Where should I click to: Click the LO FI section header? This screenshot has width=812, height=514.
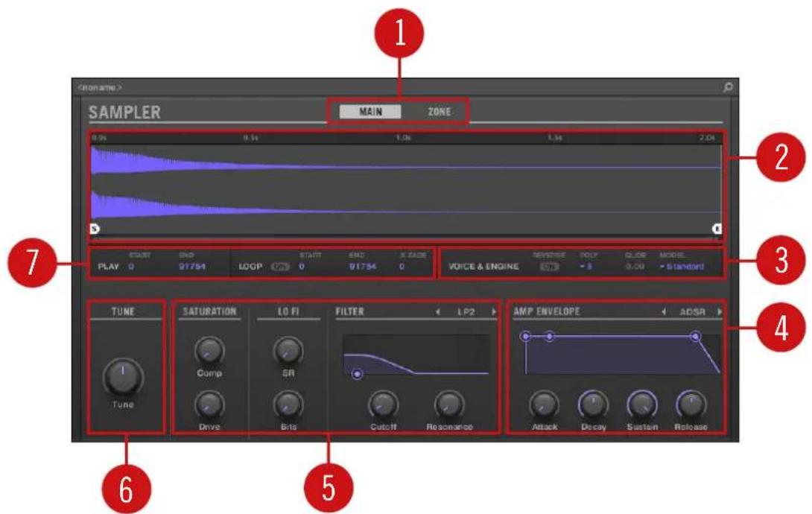[x=288, y=311]
